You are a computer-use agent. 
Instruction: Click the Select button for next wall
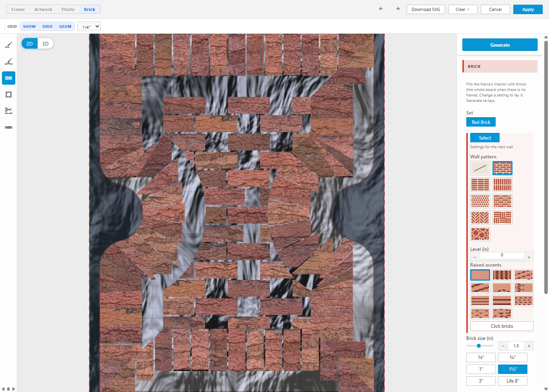[x=485, y=138]
